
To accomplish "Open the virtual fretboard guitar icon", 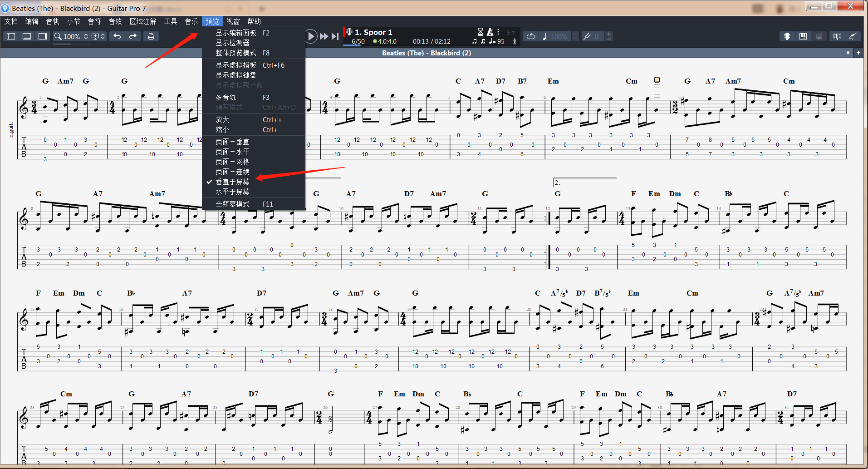I will click(787, 36).
